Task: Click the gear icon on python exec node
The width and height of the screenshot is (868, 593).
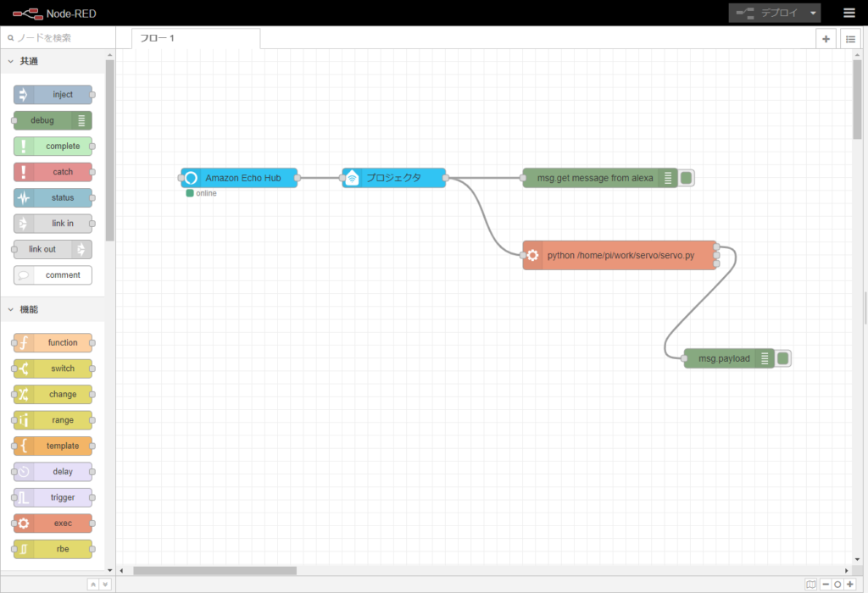Action: point(532,255)
